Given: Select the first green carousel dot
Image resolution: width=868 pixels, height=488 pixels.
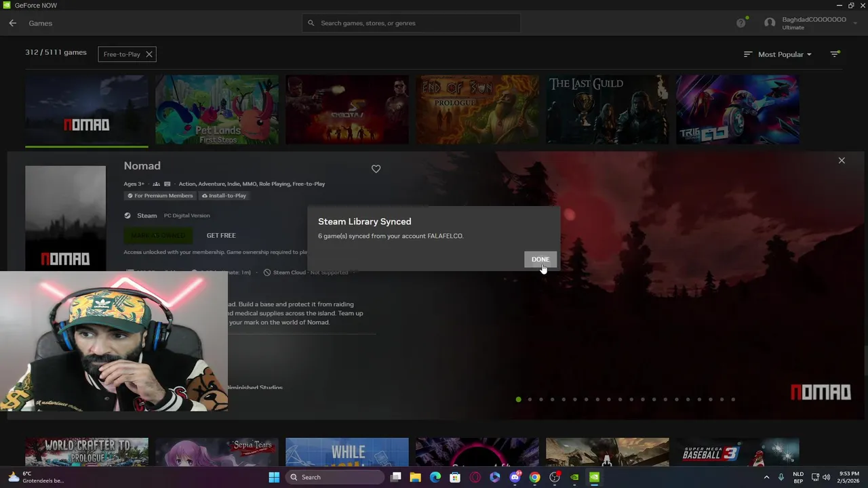Looking at the screenshot, I should pyautogui.click(x=519, y=399).
